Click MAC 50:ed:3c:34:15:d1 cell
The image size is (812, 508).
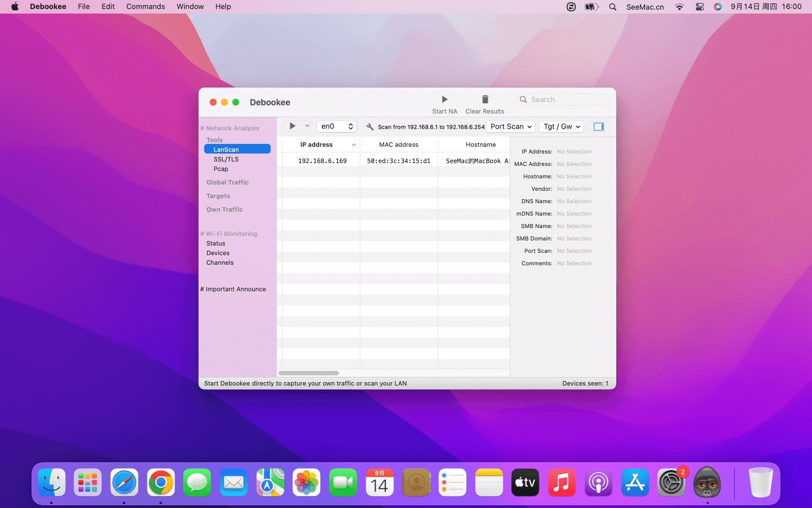[399, 161]
